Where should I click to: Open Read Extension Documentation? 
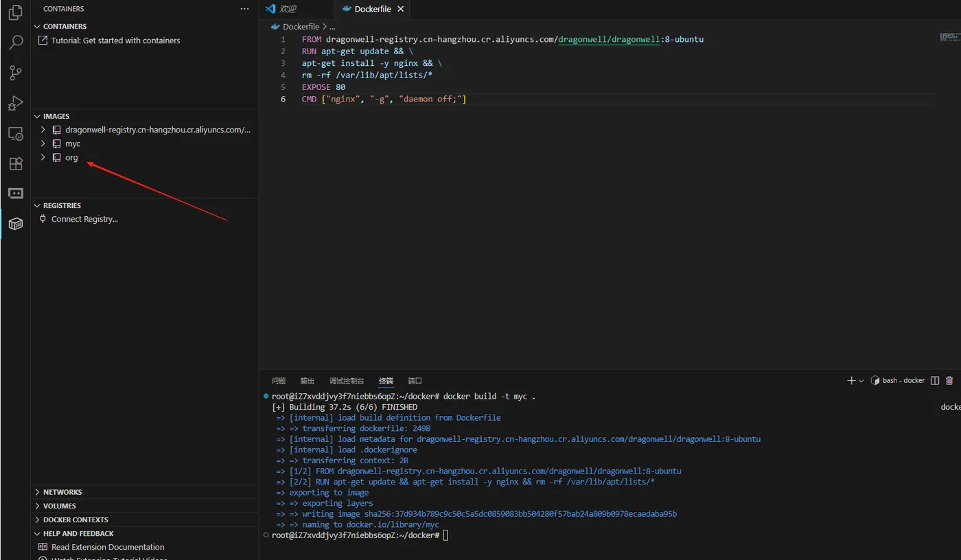click(108, 547)
